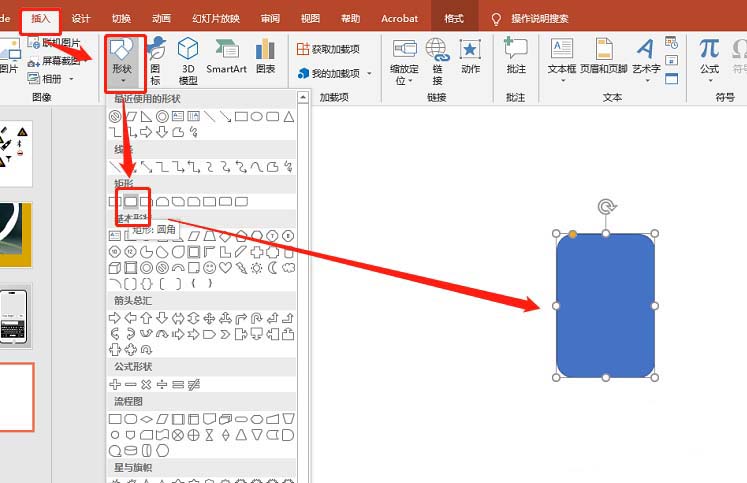Pick the heart shape in basic shapes

pos(225,268)
